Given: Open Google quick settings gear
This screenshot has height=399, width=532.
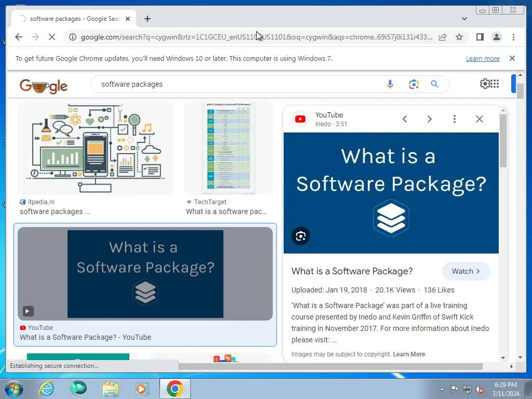Looking at the screenshot, I should [485, 84].
